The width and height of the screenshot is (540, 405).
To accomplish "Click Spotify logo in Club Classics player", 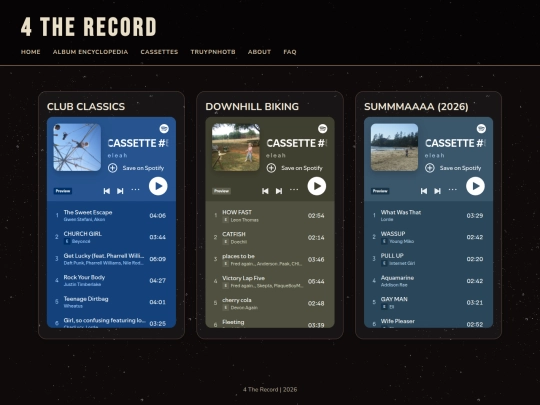I will tap(164, 129).
